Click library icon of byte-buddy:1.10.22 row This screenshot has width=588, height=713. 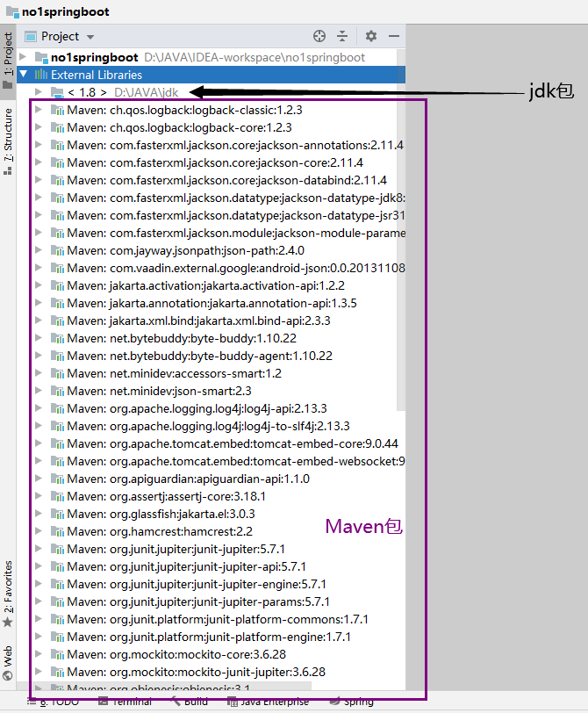click(x=57, y=338)
